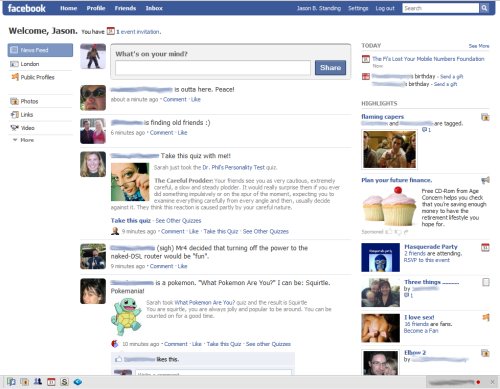Click the note icon beside Three things
The width and height of the screenshot is (500, 389).
(486, 282)
